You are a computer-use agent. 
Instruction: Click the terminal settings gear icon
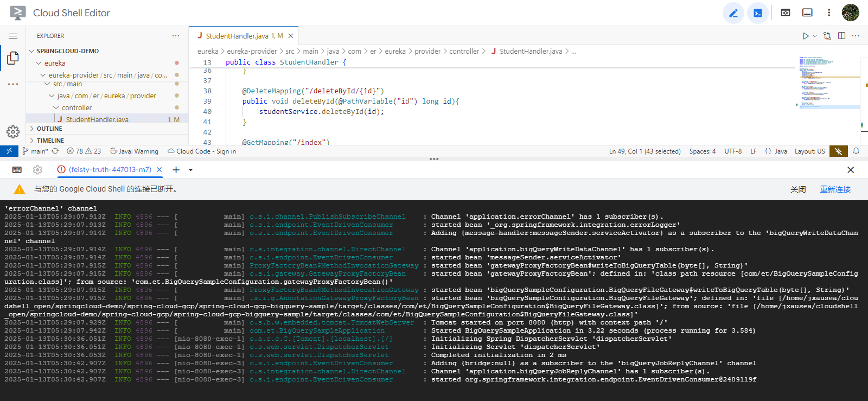(37, 170)
